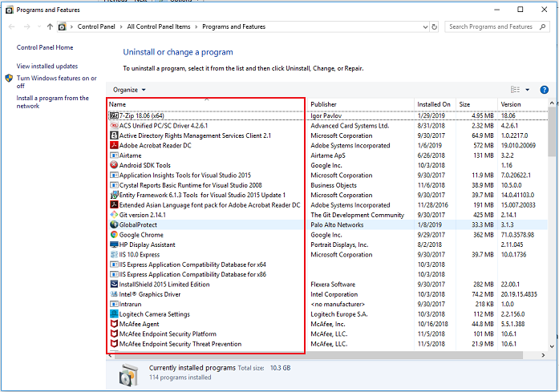Click the Android SDK Tools icon
Image resolution: width=559 pixels, height=392 pixels.
[x=113, y=166]
